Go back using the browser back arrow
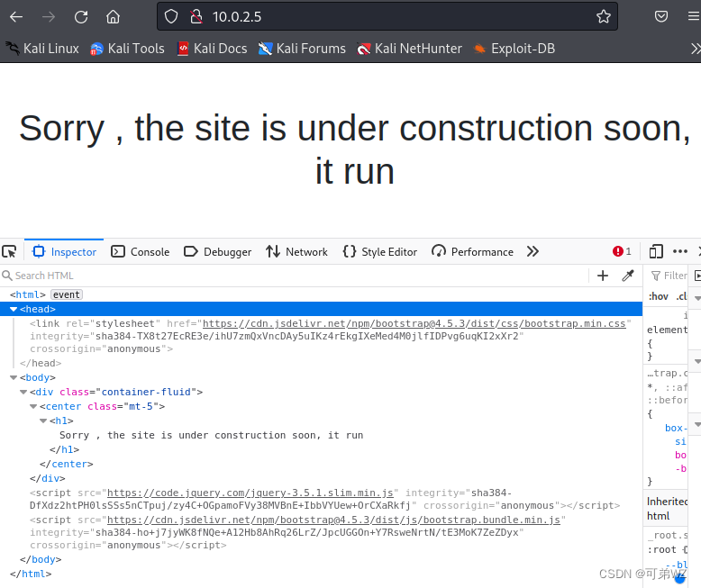 point(16,17)
